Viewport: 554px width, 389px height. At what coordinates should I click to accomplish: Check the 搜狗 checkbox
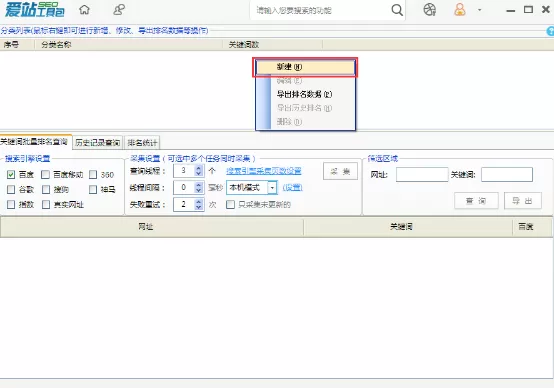point(46,190)
